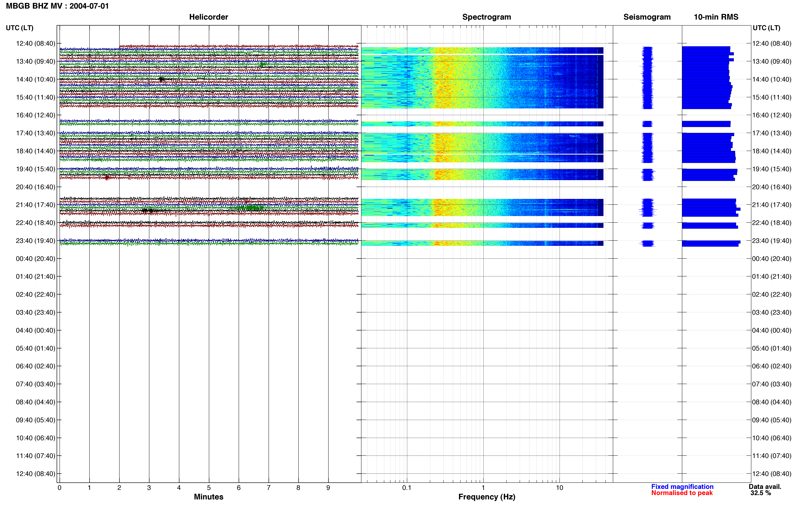Click the '10-min RMS' panel heading
812x508 pixels.
[716, 17]
